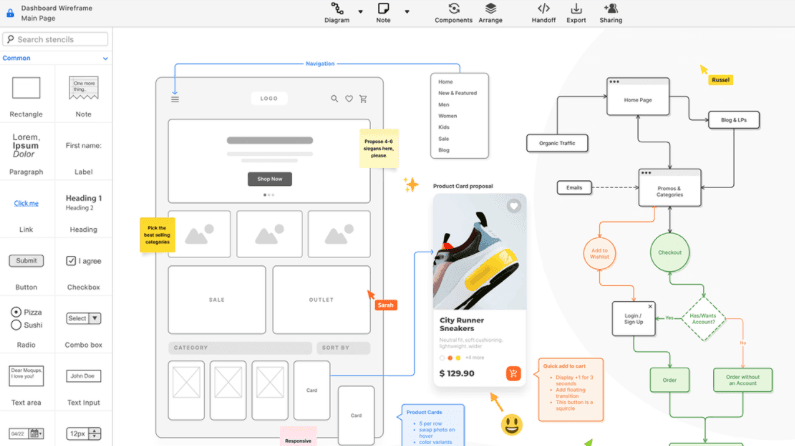Click the Blog navigation menu item
This screenshot has height=446, width=795.
click(x=444, y=150)
